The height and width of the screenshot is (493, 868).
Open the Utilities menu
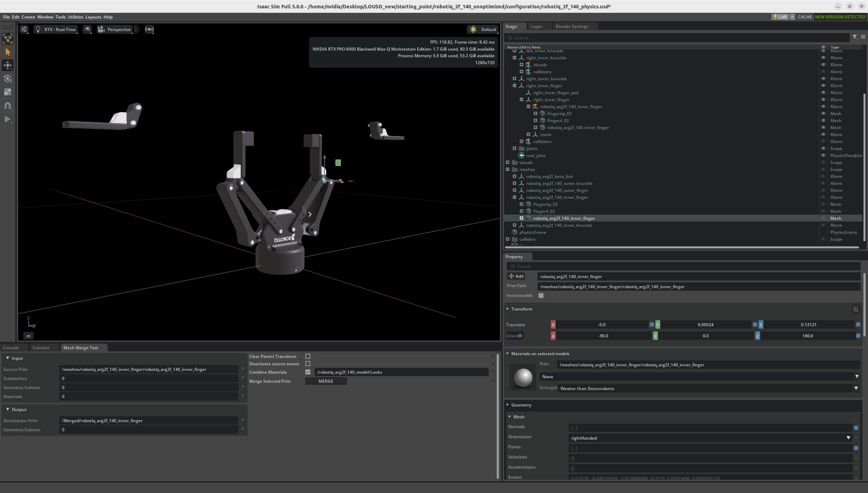(x=75, y=17)
